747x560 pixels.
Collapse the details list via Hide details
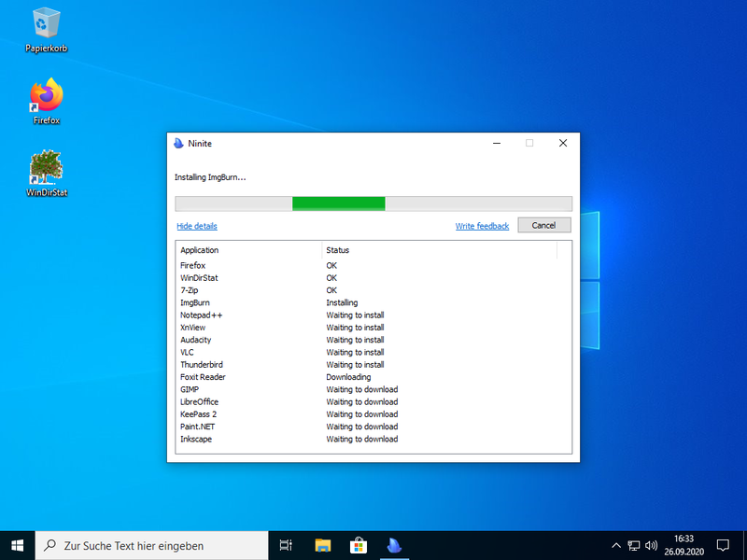(196, 225)
